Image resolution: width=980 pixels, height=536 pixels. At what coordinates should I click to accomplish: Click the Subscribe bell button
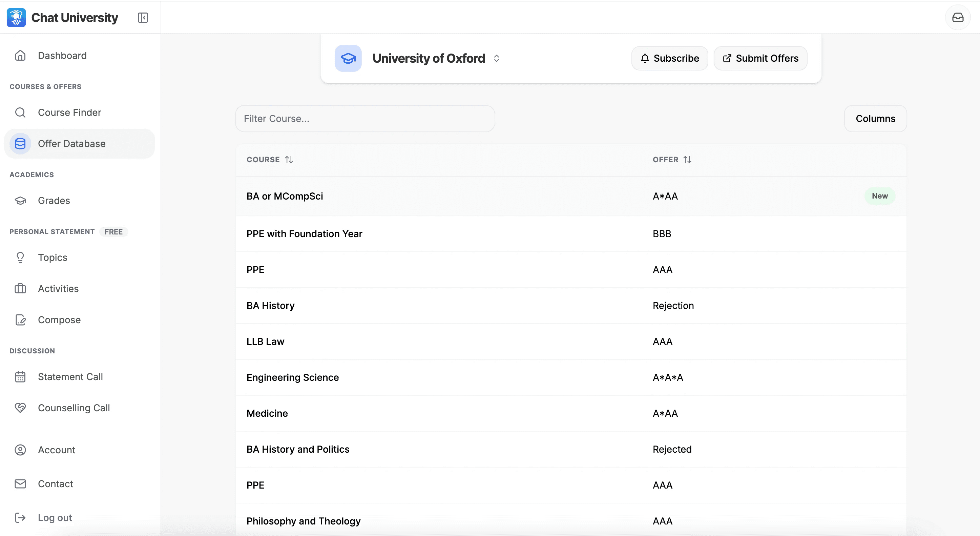pyautogui.click(x=670, y=58)
